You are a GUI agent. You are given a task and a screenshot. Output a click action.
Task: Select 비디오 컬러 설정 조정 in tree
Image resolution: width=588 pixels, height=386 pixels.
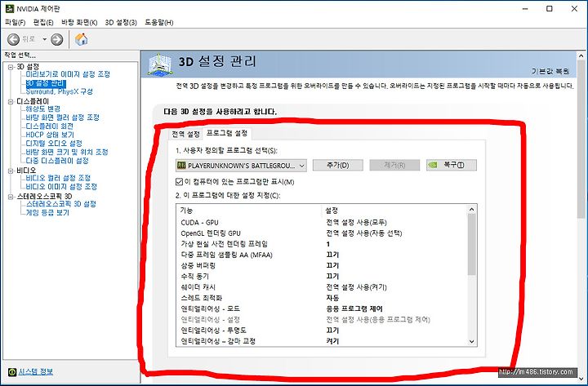click(x=58, y=178)
